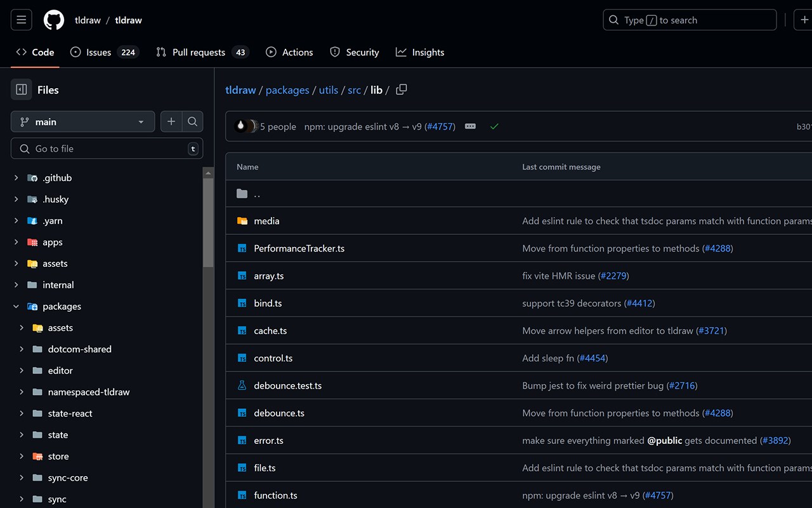The image size is (812, 508).
Task: Open the main branch selector dropdown
Action: pyautogui.click(x=83, y=122)
